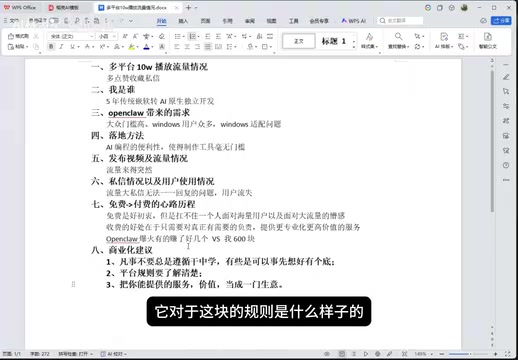Click the cloud sync icon beside Share
This screenshot has width=518, height=360.
(483, 21)
